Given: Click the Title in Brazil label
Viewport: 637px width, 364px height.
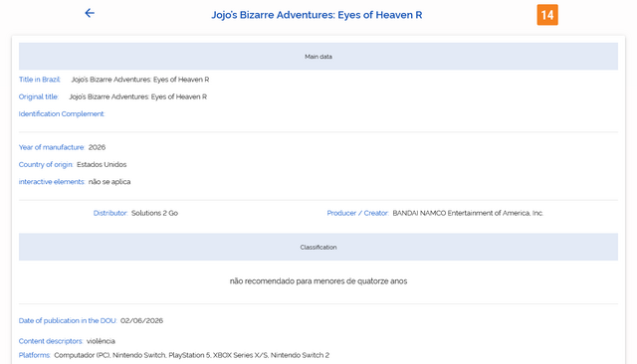Looking at the screenshot, I should coord(40,80).
